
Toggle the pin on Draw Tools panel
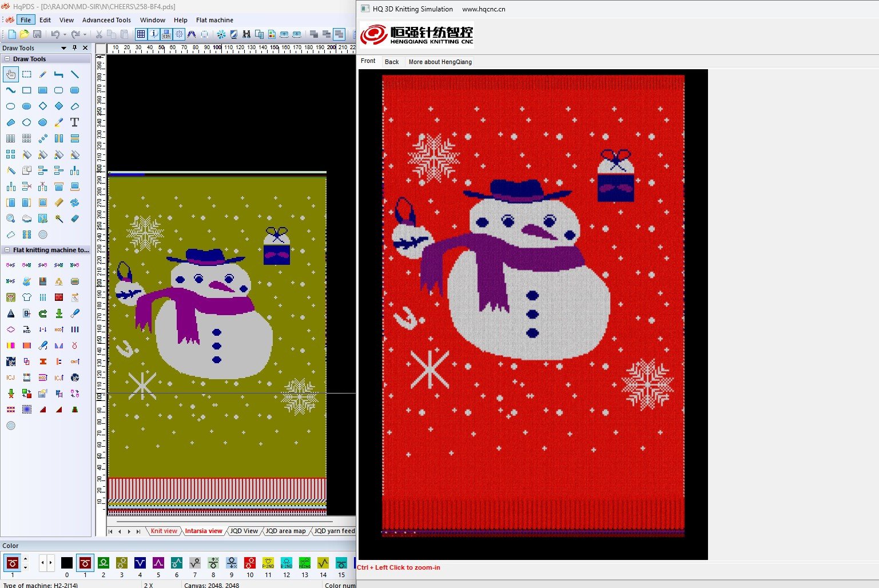click(74, 48)
